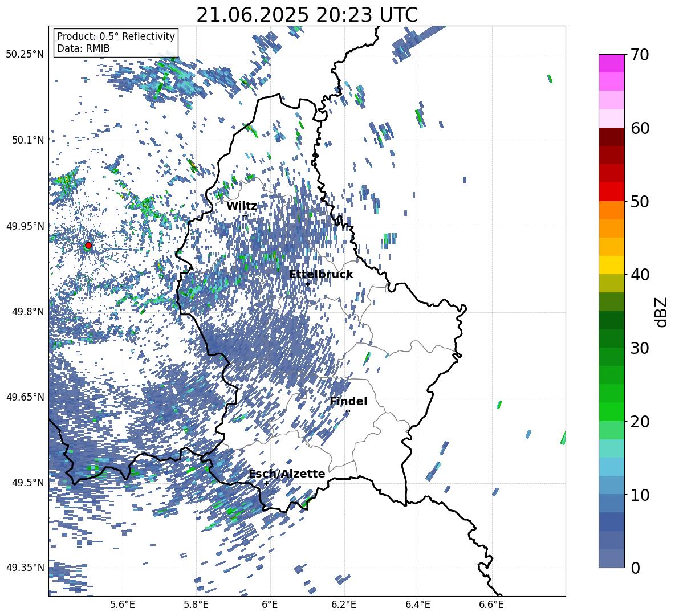The width and height of the screenshot is (675, 616).
Task: Click the Findel cross marker
Action: (348, 411)
